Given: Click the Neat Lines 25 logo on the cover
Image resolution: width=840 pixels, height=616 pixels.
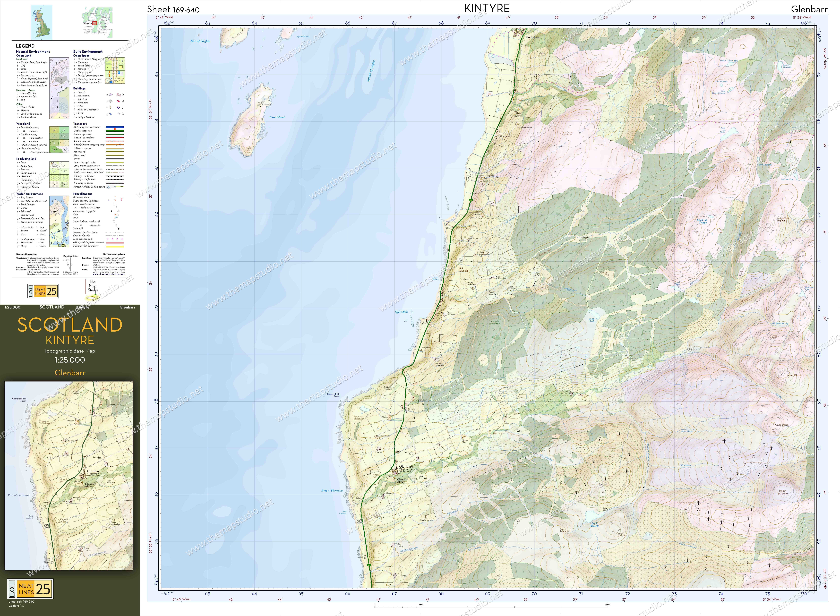Looking at the screenshot, I should click(x=30, y=589).
